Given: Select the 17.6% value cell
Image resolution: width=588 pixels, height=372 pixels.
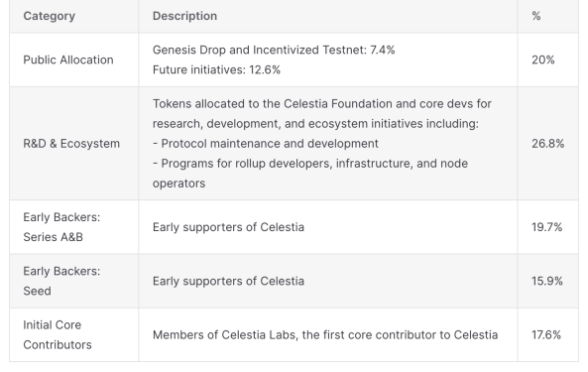Looking at the screenshot, I should point(546,335).
